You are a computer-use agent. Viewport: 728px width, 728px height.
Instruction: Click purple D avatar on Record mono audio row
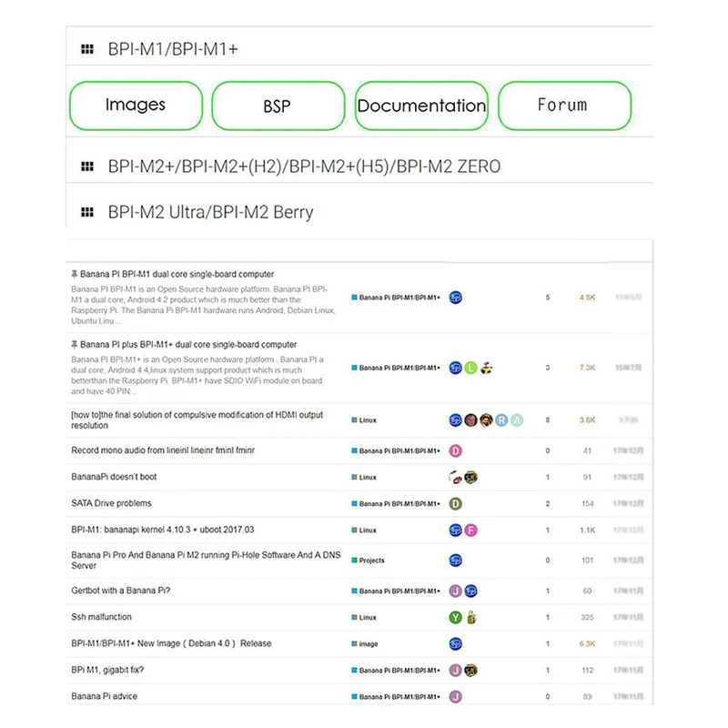click(456, 450)
